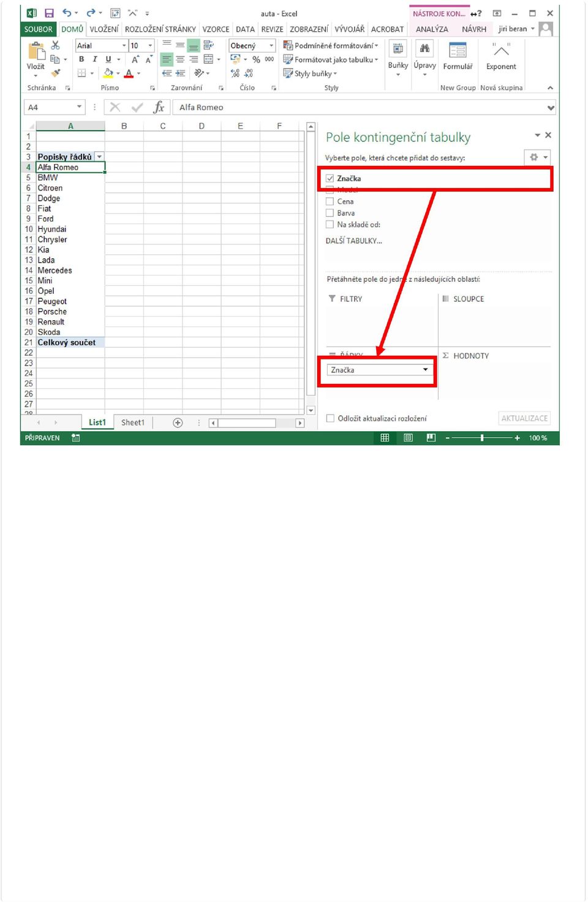Open the field list gear tools dropdown
The height and width of the screenshot is (902, 588).
pos(538,157)
